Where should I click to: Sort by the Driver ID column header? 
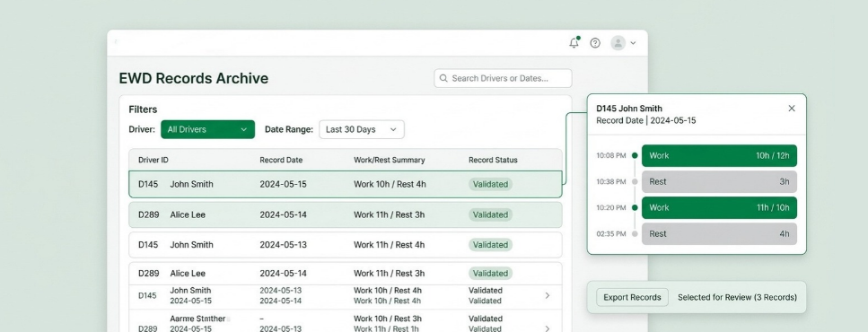point(153,160)
